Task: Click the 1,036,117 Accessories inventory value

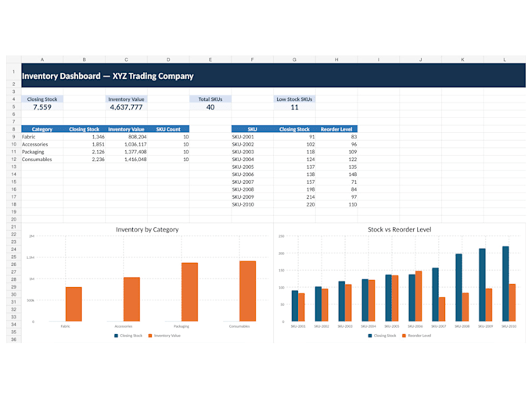Action: 126,144
